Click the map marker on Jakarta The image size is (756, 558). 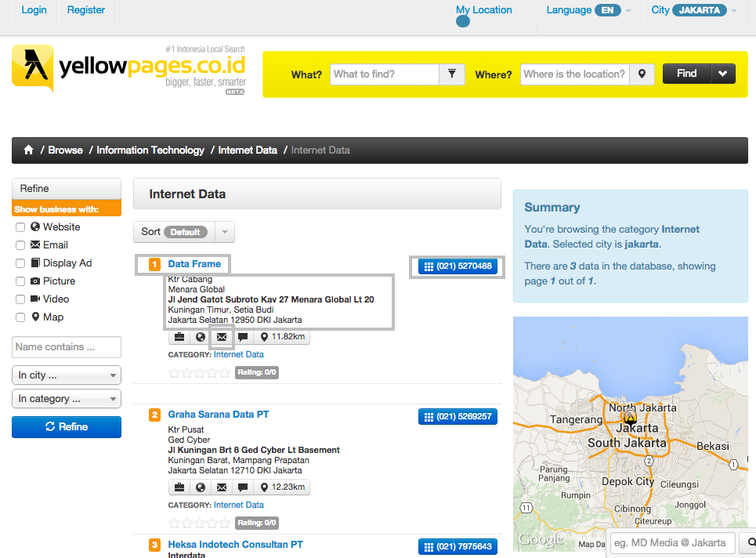[630, 415]
